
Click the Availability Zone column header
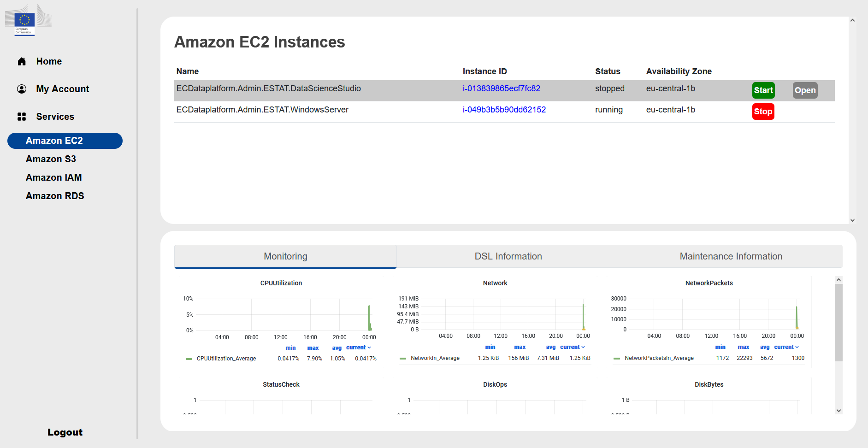point(679,71)
